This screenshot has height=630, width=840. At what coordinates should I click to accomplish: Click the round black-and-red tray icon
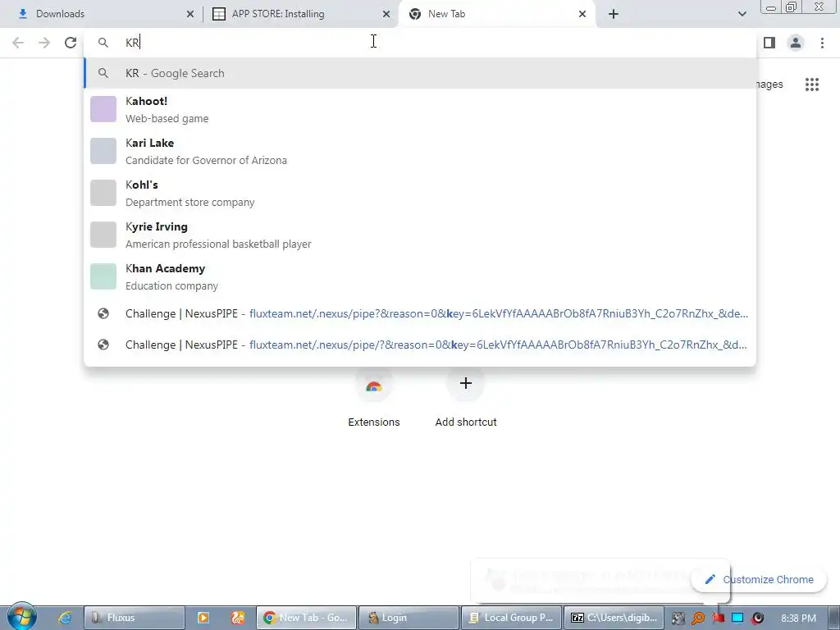757,619
